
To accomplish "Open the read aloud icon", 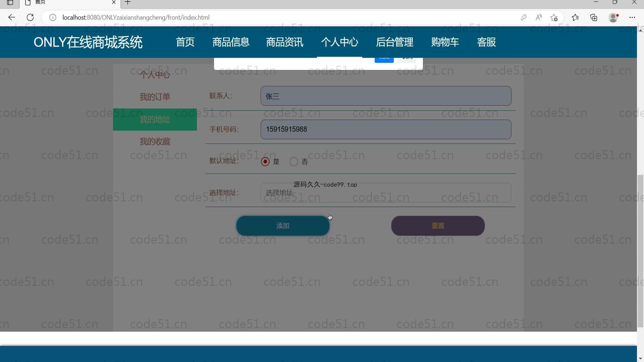I will click(x=539, y=17).
